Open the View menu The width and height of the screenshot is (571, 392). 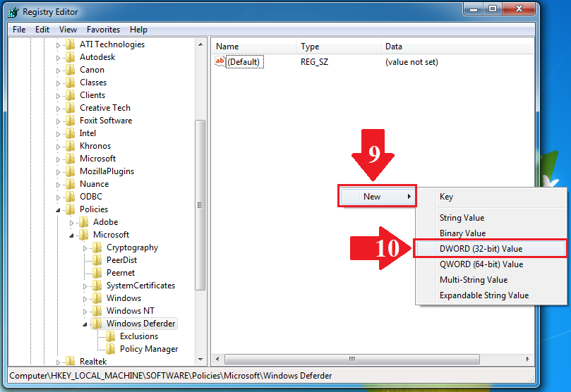coord(68,30)
